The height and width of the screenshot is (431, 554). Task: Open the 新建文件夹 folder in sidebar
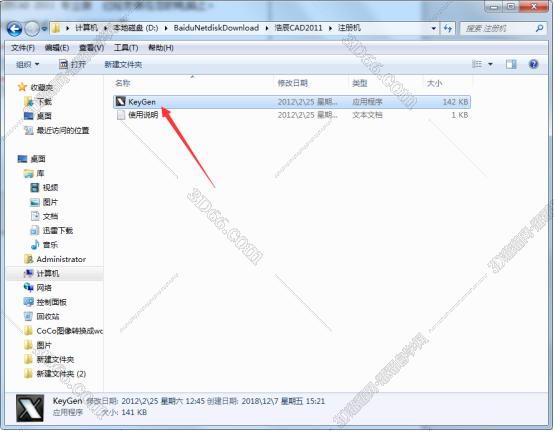[x=55, y=360]
